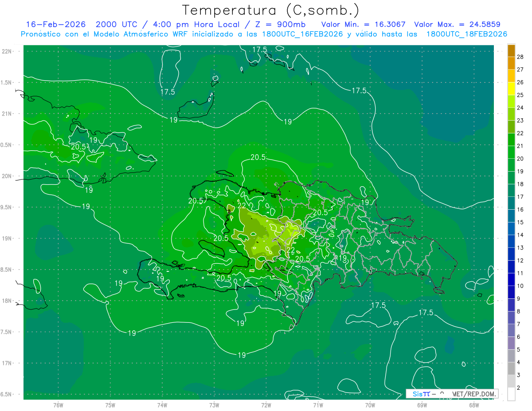Click the "73W" longitude axis label
Screen dimensions: 532x411
click(214, 405)
